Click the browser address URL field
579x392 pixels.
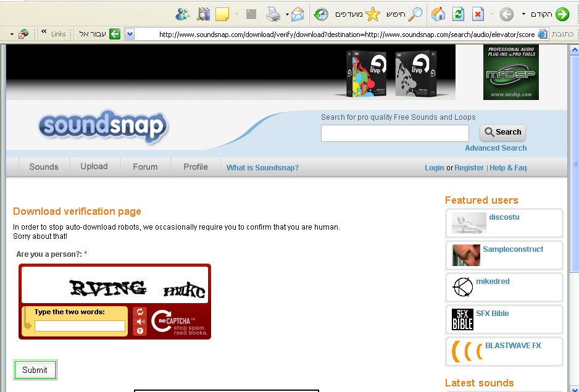coord(336,35)
